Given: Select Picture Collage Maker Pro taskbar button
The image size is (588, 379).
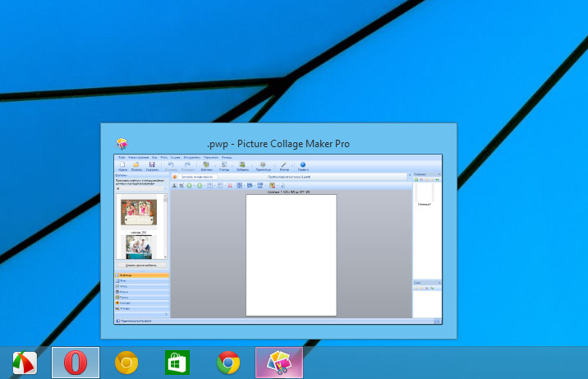Looking at the screenshot, I should pos(279,363).
